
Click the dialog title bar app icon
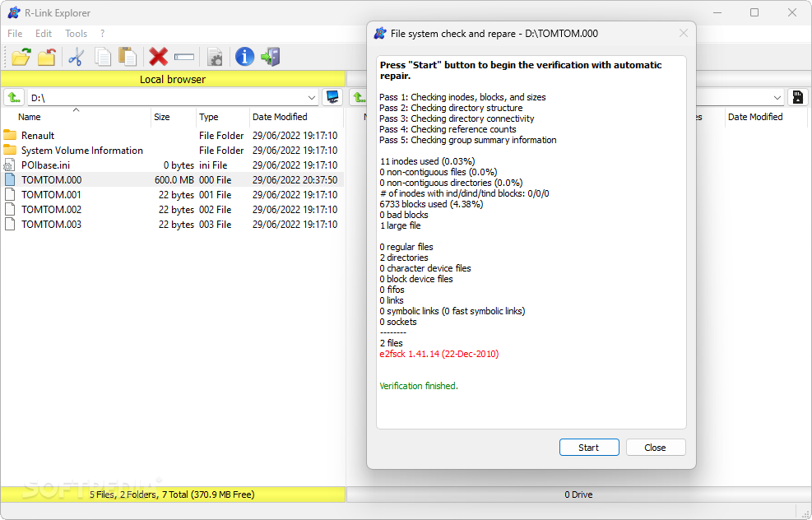(379, 33)
